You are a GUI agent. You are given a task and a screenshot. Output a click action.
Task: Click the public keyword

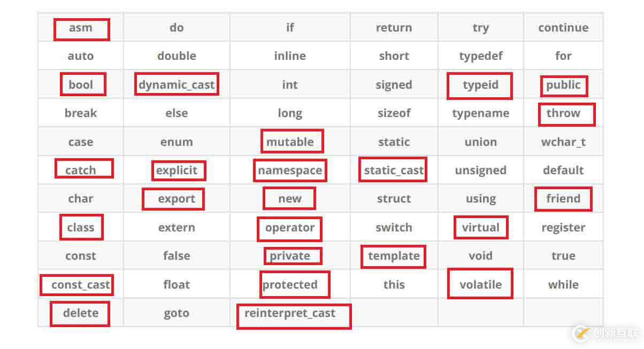[x=563, y=85]
